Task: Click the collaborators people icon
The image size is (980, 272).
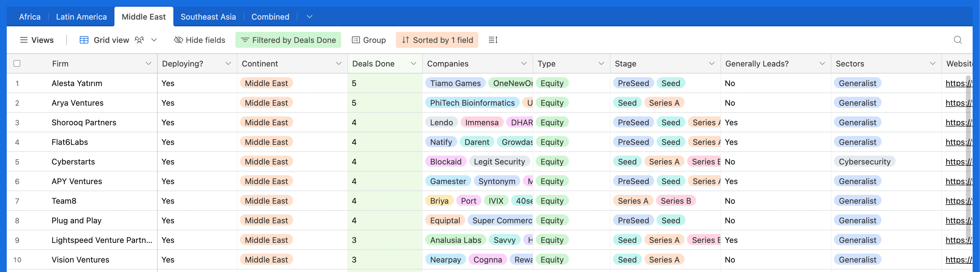Action: [140, 40]
